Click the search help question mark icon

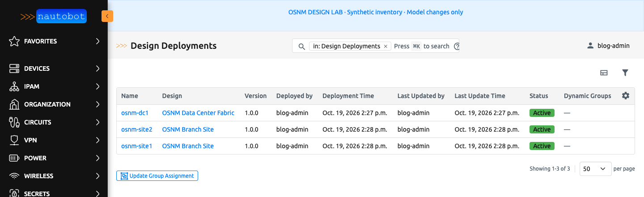pos(457,46)
